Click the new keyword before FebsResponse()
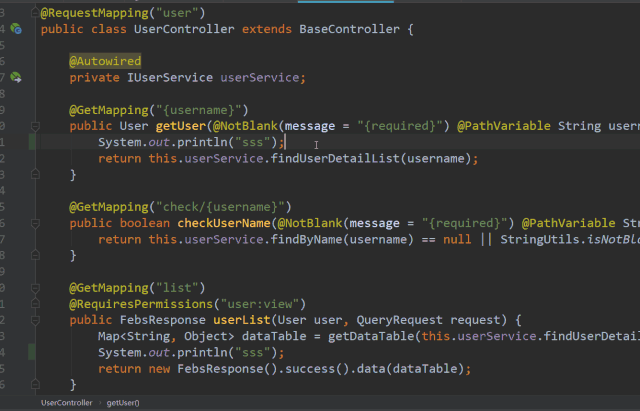This screenshot has height=411, width=640. (x=159, y=369)
